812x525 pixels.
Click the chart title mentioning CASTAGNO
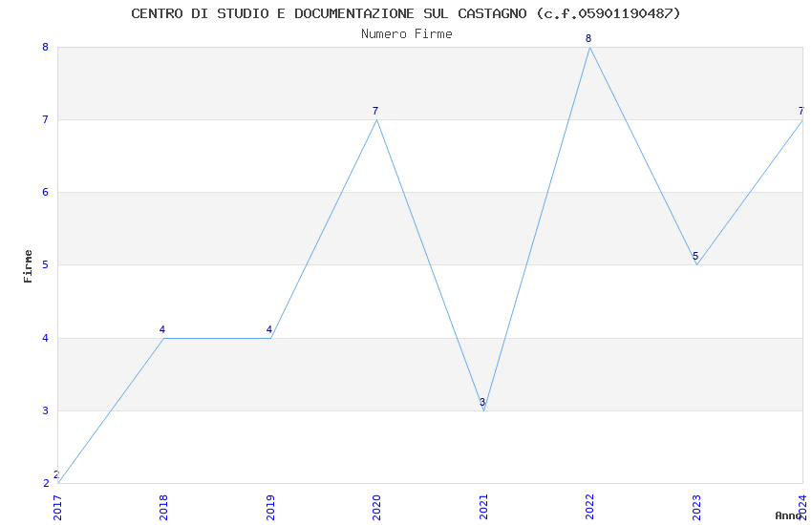[x=405, y=13]
